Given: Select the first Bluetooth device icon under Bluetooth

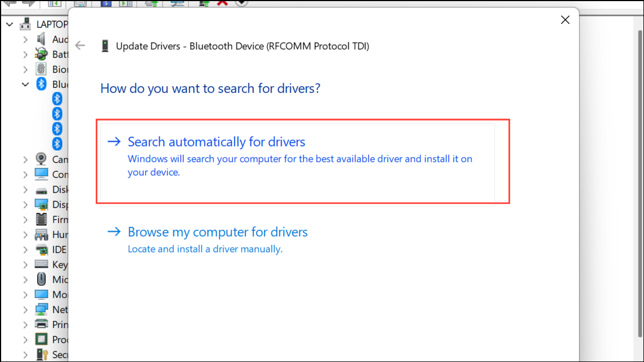Looking at the screenshot, I should pos(57,98).
